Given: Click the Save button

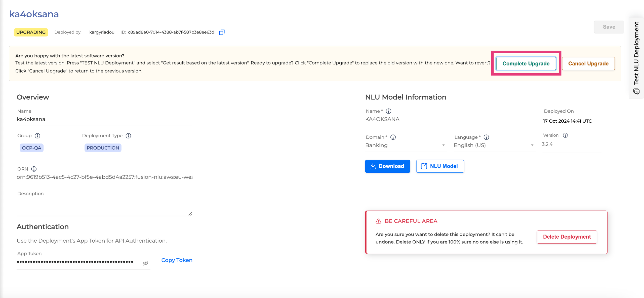Looking at the screenshot, I should pyautogui.click(x=609, y=27).
